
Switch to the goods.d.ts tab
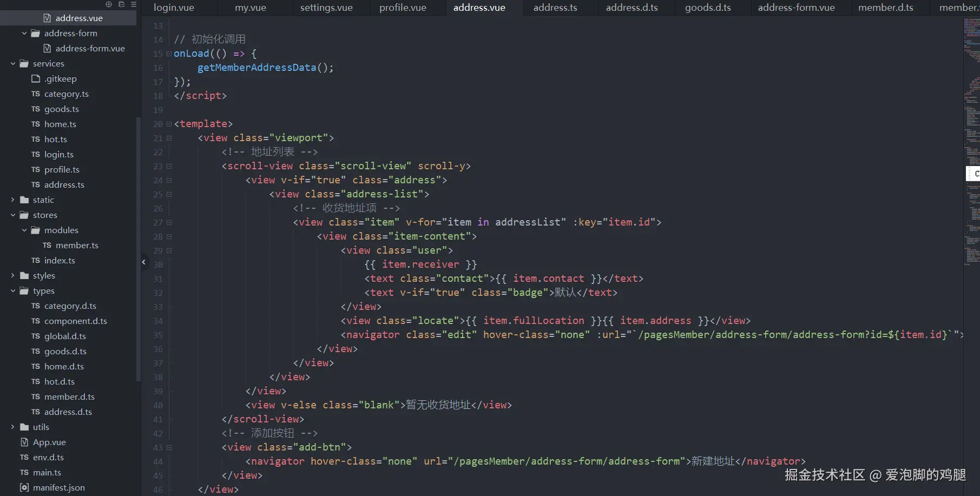pyautogui.click(x=708, y=8)
